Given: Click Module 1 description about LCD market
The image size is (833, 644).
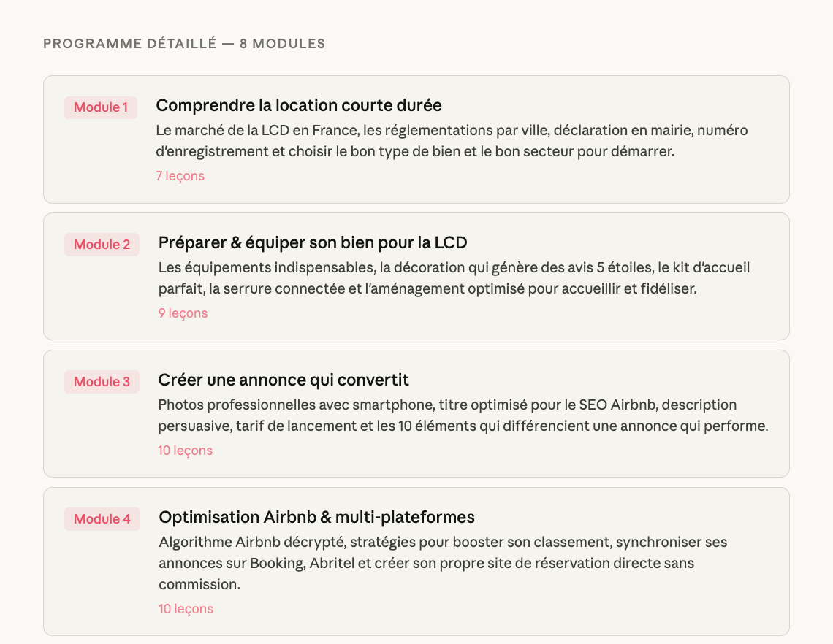Looking at the screenshot, I should (x=452, y=141).
